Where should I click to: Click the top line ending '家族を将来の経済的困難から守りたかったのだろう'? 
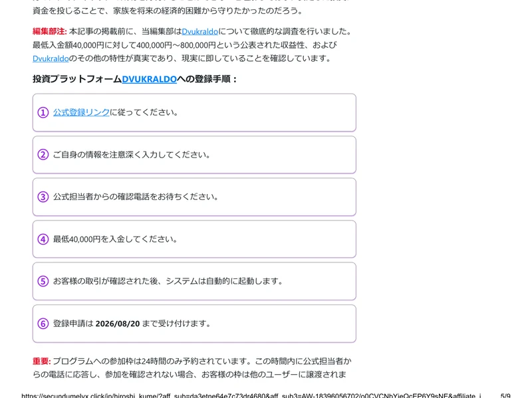[x=168, y=11]
